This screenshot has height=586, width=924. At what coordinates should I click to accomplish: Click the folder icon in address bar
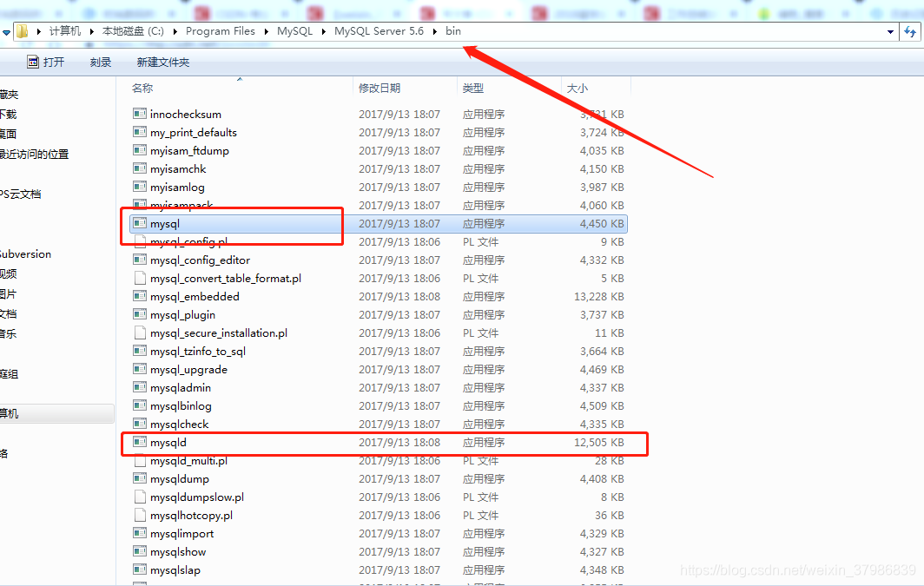[x=22, y=31]
